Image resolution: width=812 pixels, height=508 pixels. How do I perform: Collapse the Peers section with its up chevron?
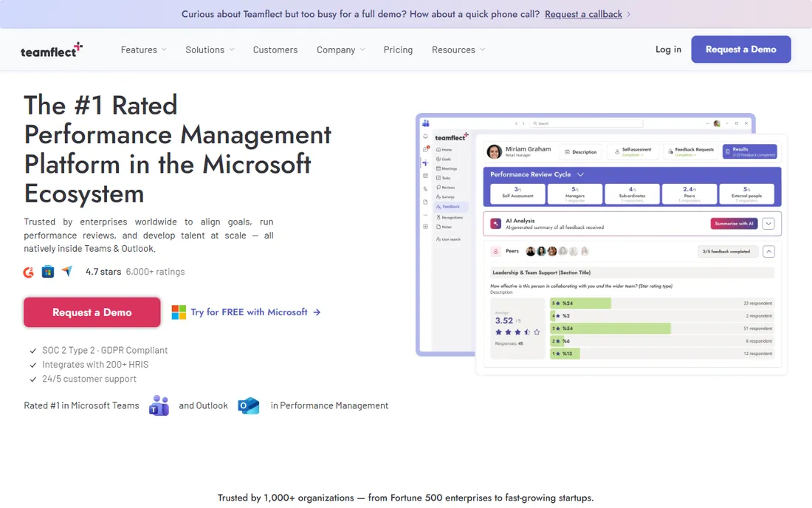(x=769, y=252)
